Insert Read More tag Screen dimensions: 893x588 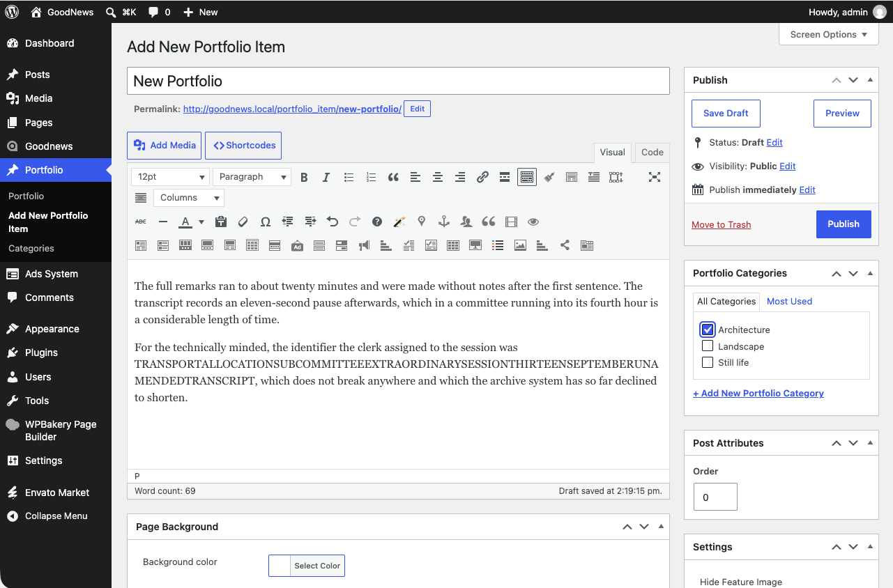point(505,177)
